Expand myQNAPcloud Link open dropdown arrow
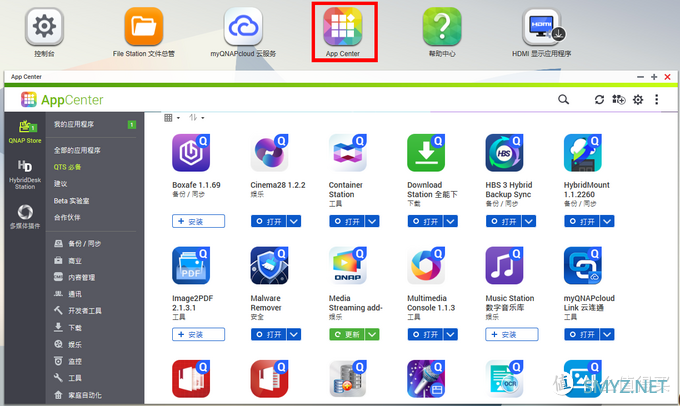The height and width of the screenshot is (406, 680). [x=607, y=334]
